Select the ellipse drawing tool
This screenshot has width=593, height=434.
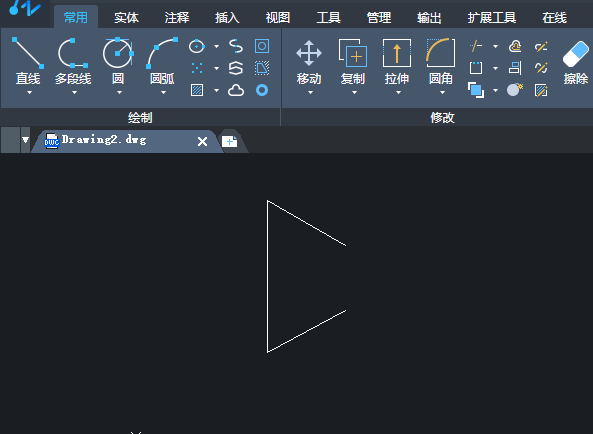[197, 46]
